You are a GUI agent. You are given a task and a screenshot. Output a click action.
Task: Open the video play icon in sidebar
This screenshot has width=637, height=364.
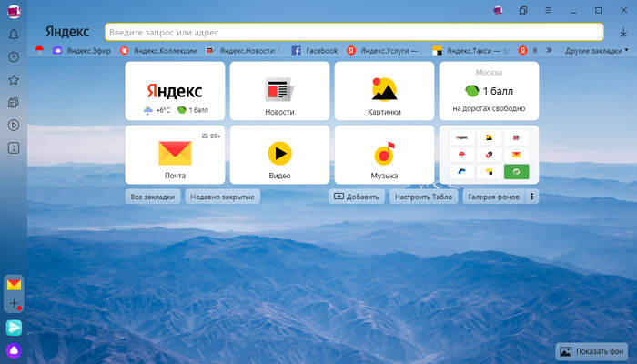14,126
